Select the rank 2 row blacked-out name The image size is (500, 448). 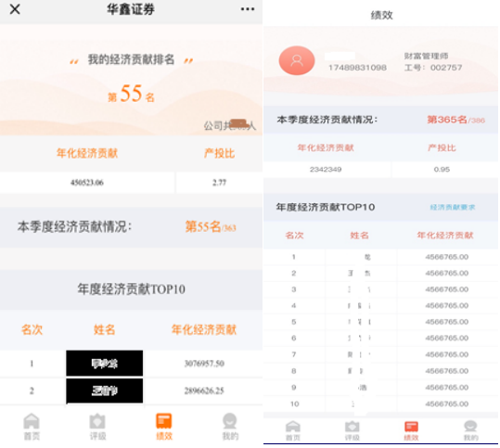coord(105,390)
